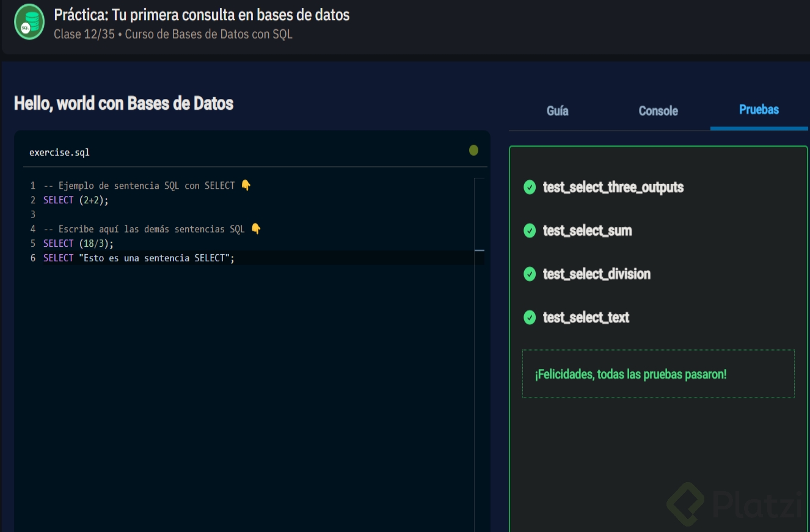Click the line SELECT "Esto es una sentencia SELECT";
Viewport: 810px width, 532px height.
click(139, 258)
